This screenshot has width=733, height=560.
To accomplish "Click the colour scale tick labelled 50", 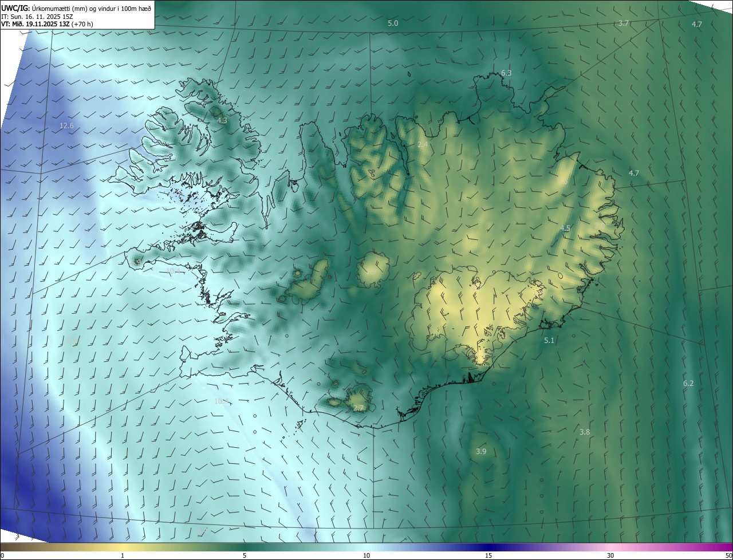I will coord(728,555).
